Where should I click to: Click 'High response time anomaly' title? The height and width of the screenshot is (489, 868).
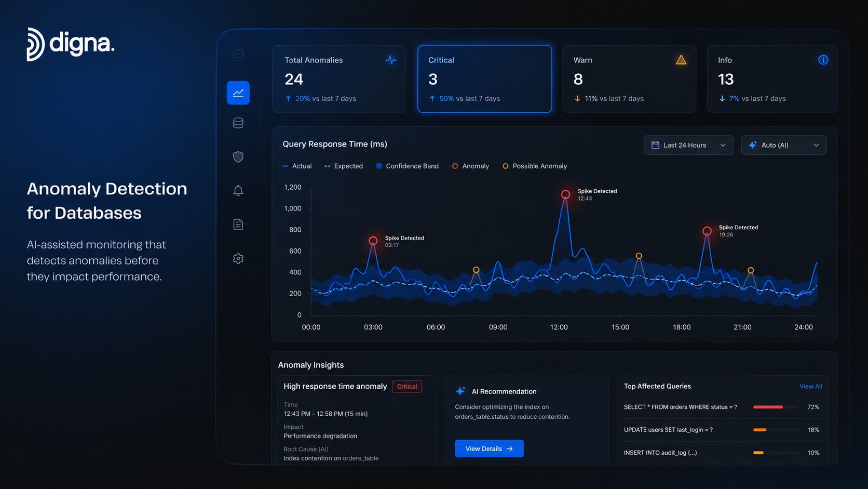[x=335, y=386]
